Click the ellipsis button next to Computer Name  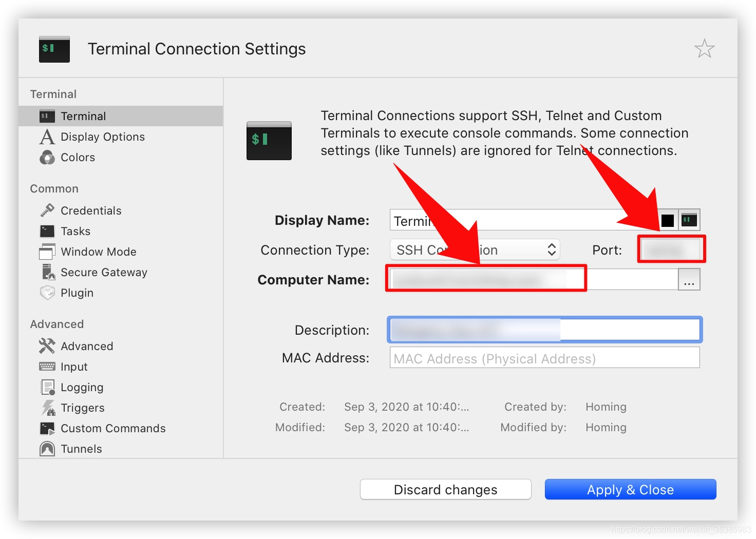coord(689,280)
